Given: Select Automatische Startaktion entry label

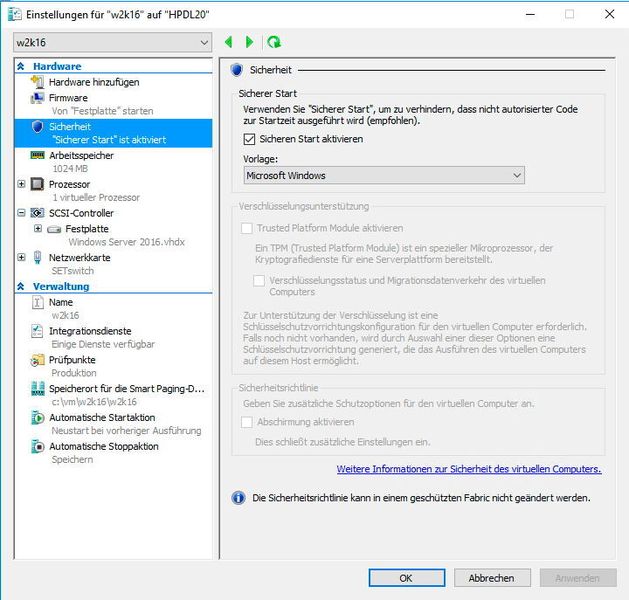Looking at the screenshot, I should tap(102, 418).
